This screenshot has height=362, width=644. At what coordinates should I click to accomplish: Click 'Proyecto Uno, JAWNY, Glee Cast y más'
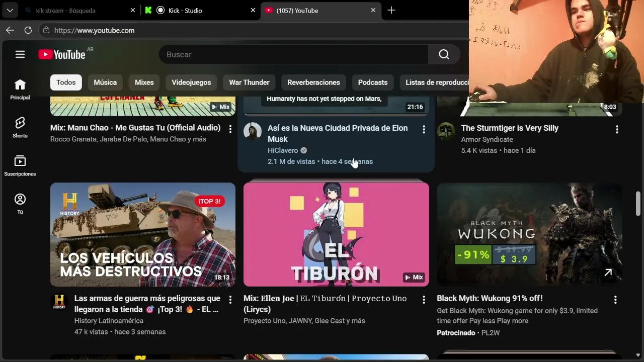coord(304,321)
